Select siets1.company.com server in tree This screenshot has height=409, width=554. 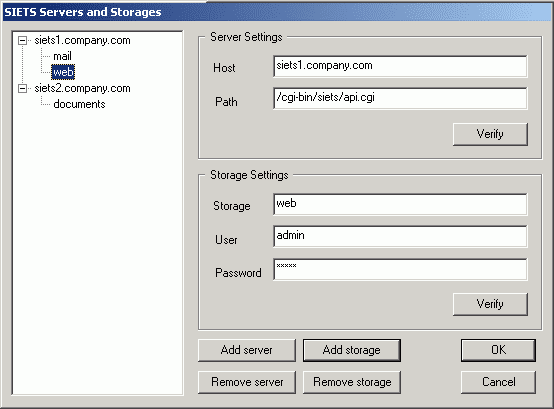click(x=82, y=40)
